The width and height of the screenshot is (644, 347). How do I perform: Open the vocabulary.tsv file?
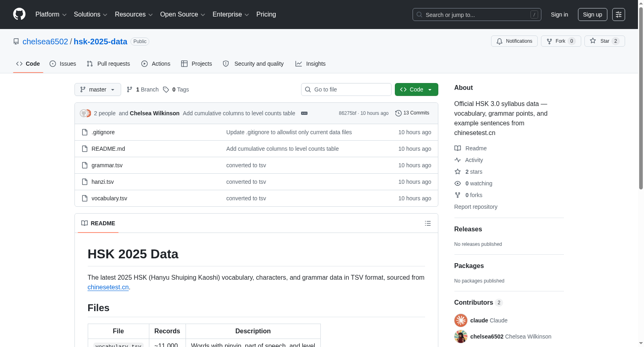pyautogui.click(x=109, y=198)
